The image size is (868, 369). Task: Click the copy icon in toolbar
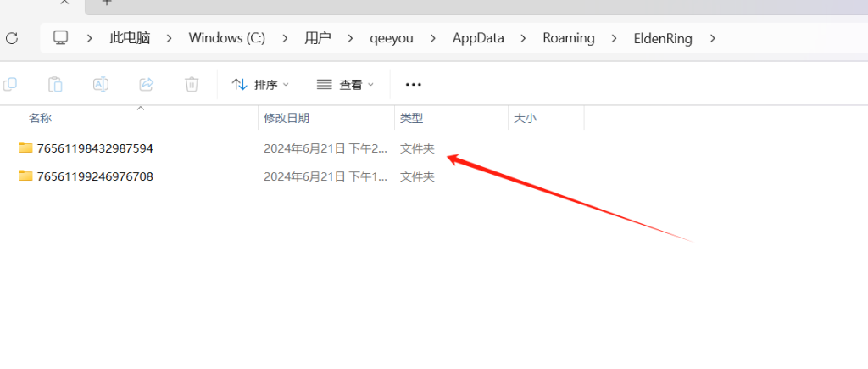[x=10, y=84]
